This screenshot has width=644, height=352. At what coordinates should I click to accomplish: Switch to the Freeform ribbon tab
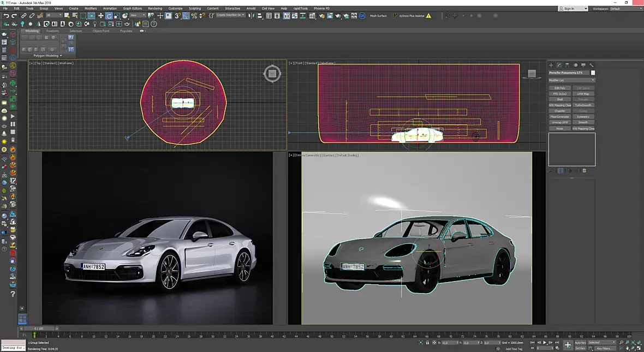pyautogui.click(x=52, y=31)
